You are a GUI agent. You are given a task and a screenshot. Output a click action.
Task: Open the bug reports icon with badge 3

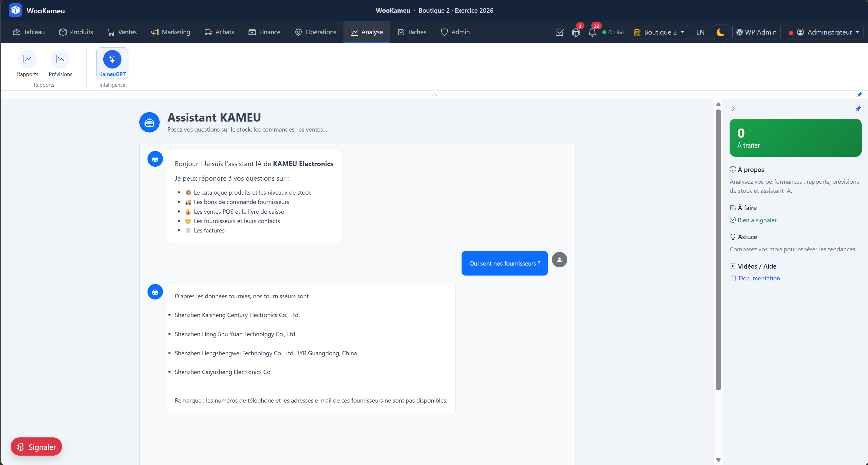pyautogui.click(x=576, y=32)
